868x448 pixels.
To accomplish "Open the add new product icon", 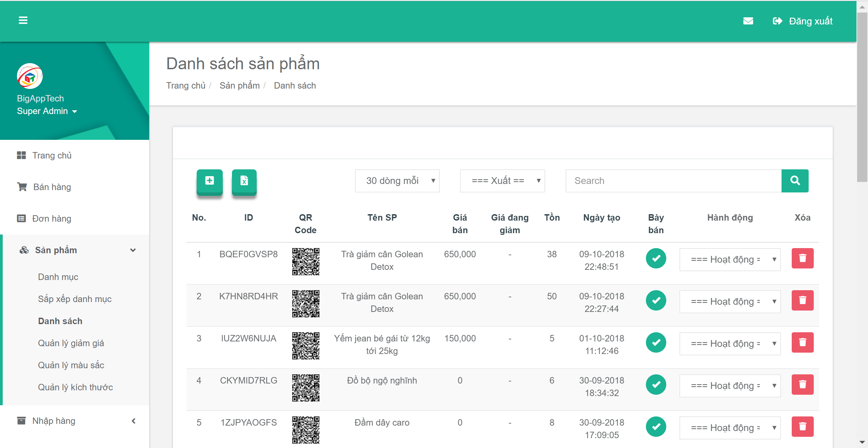I will [210, 181].
